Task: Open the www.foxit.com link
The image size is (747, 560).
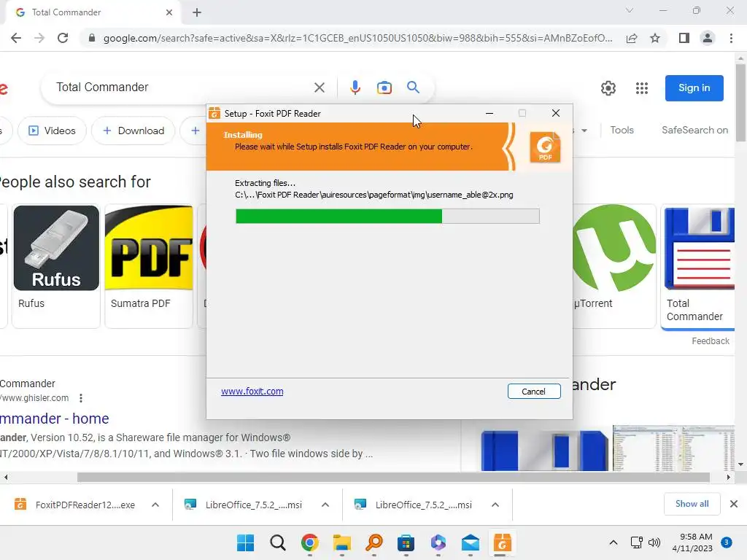Action: point(252,392)
